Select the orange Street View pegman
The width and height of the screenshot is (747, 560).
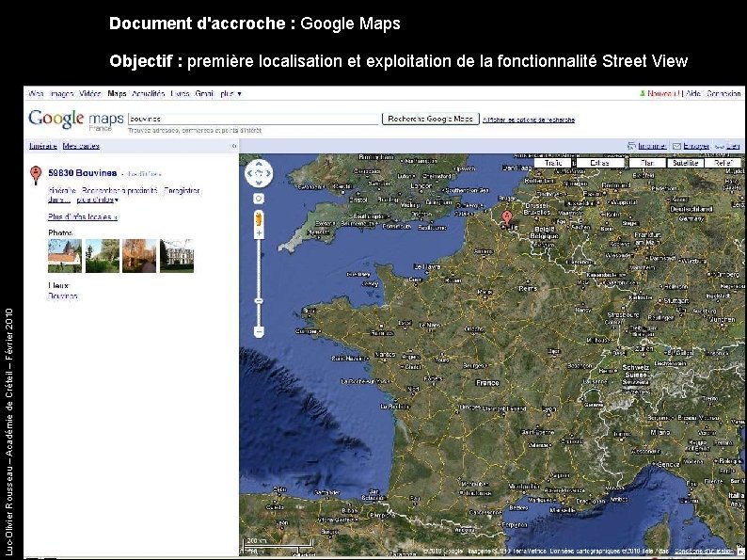coord(259,219)
